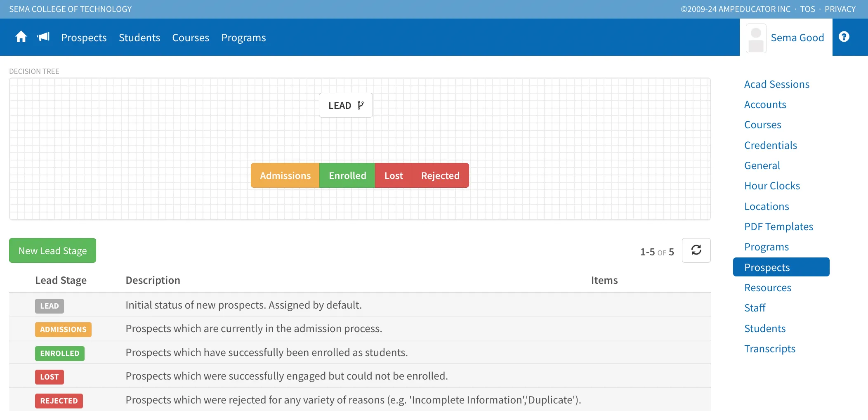Open Staff settings link
The image size is (868, 420).
755,308
